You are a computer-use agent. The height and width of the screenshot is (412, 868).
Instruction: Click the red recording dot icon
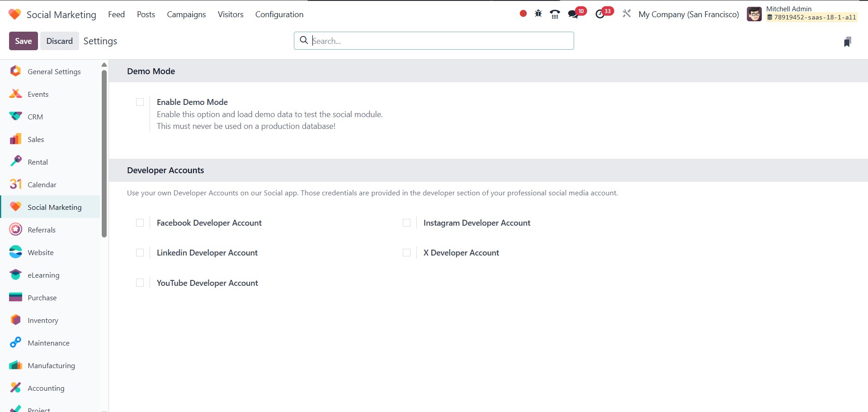(523, 14)
